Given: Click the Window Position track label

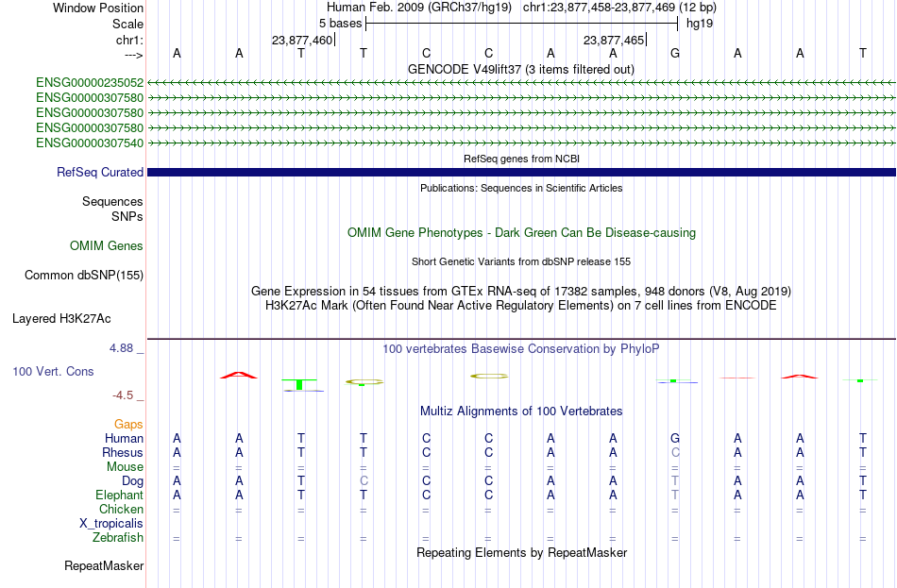Looking at the screenshot, I should pyautogui.click(x=98, y=8).
